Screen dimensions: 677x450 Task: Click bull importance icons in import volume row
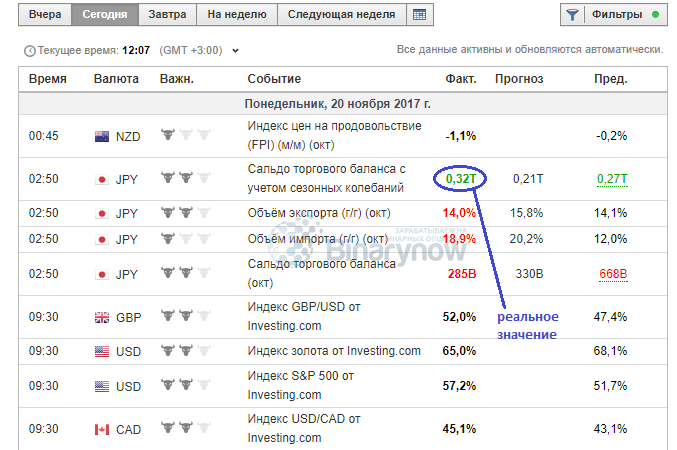pyautogui.click(x=186, y=238)
